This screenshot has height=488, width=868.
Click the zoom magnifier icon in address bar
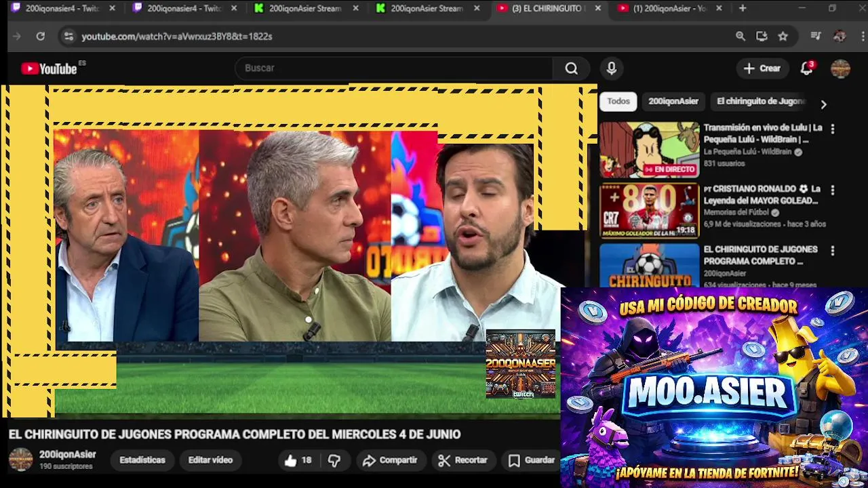pyautogui.click(x=741, y=37)
